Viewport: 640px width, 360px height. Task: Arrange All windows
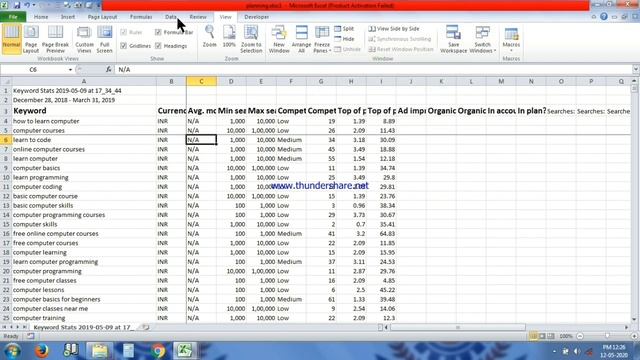[x=302, y=39]
